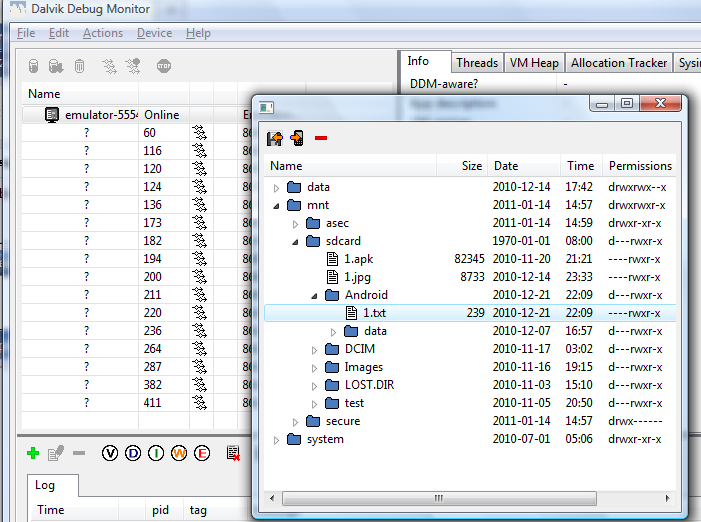Click the 1.apk file icon
Image resolution: width=701 pixels, height=522 pixels.
(x=332, y=259)
